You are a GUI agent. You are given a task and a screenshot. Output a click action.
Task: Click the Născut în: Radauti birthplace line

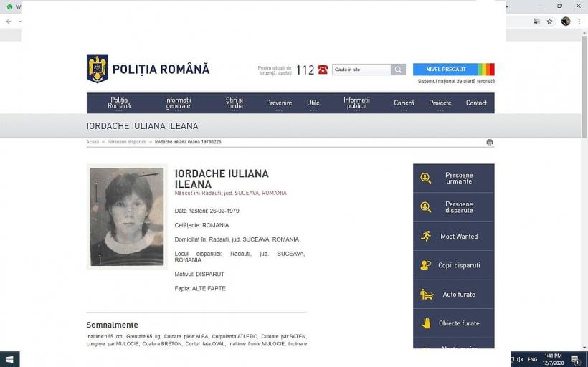(231, 193)
